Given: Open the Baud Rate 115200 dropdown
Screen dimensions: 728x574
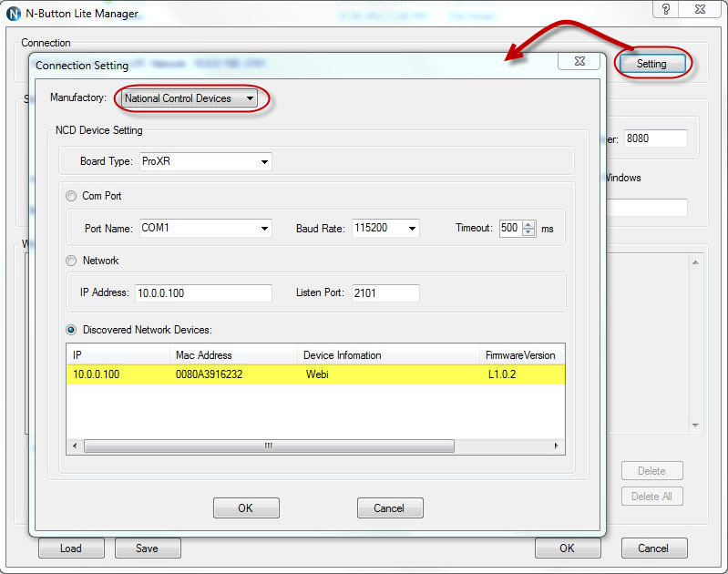Looking at the screenshot, I should [385, 228].
